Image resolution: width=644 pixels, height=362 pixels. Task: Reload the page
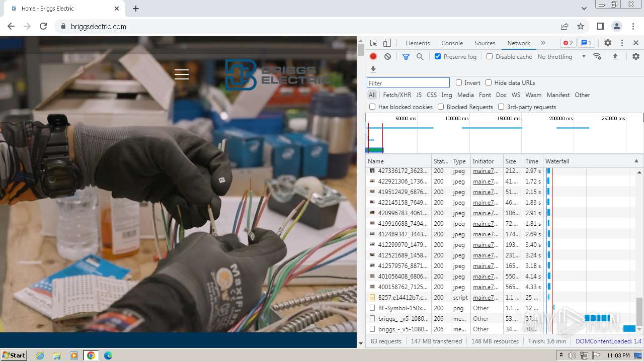[43, 26]
